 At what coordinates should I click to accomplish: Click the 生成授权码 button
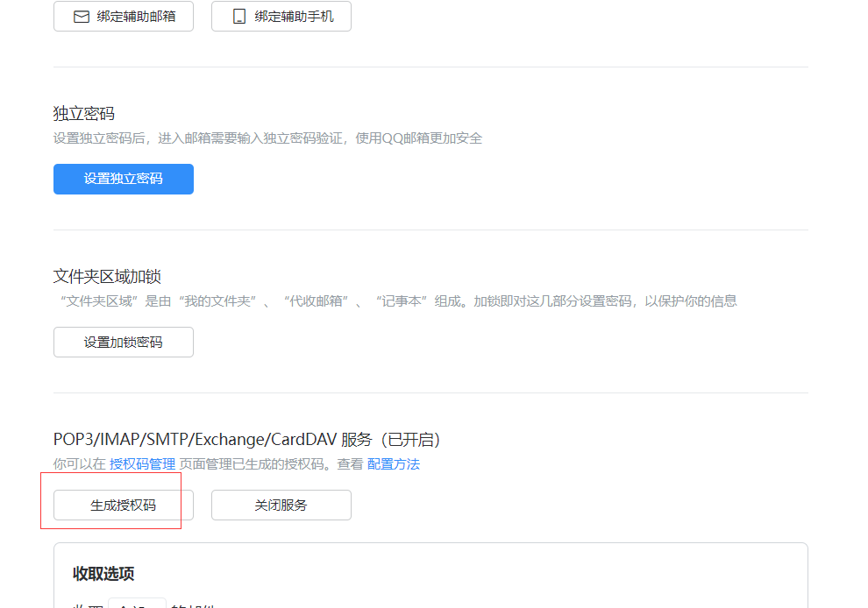click(123, 505)
